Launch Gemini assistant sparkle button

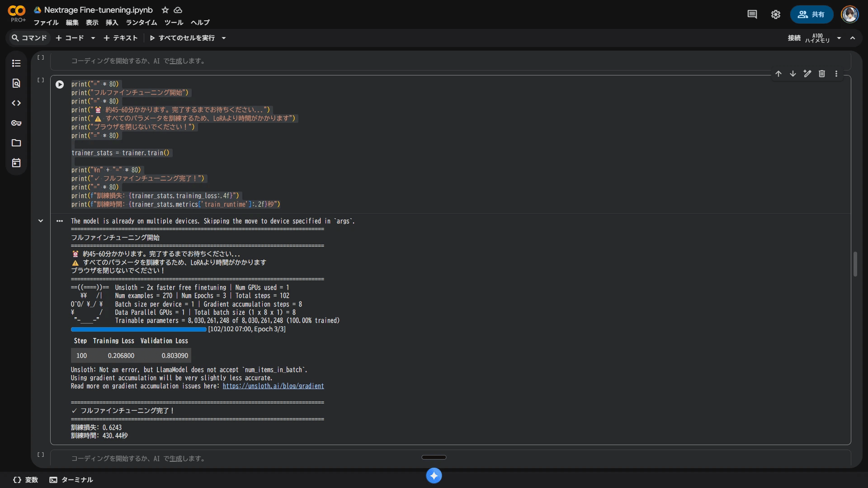tap(434, 475)
